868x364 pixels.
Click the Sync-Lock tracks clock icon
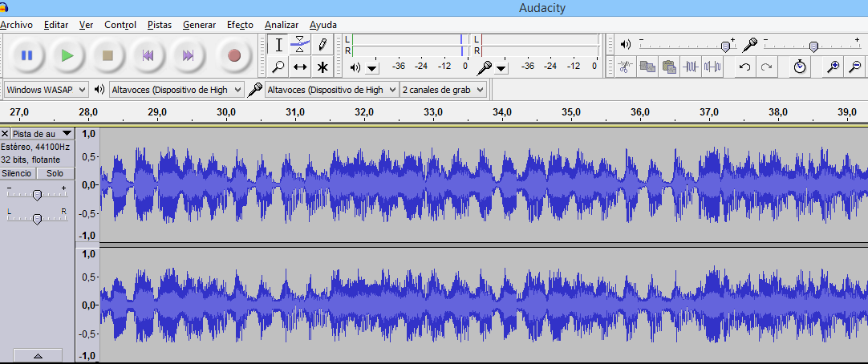point(799,67)
